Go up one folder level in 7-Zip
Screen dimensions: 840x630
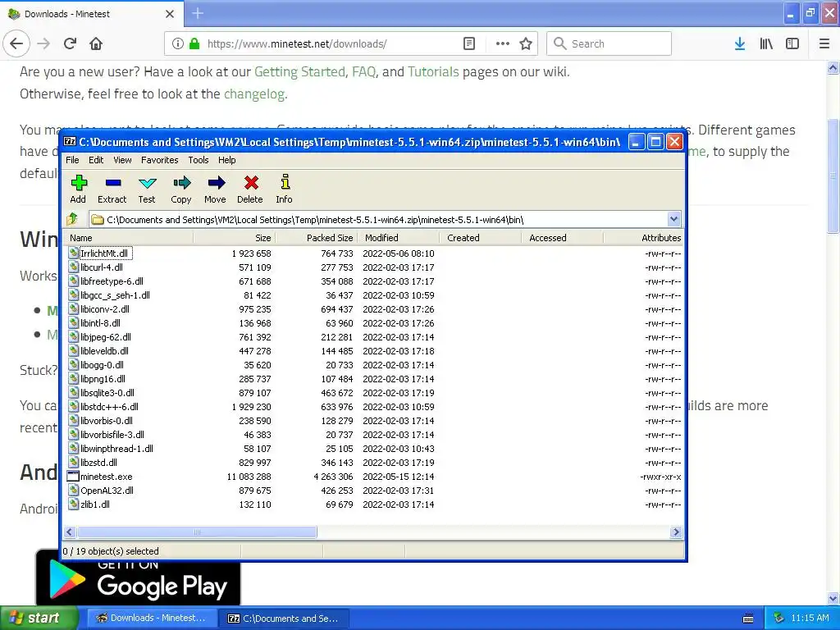(x=72, y=219)
